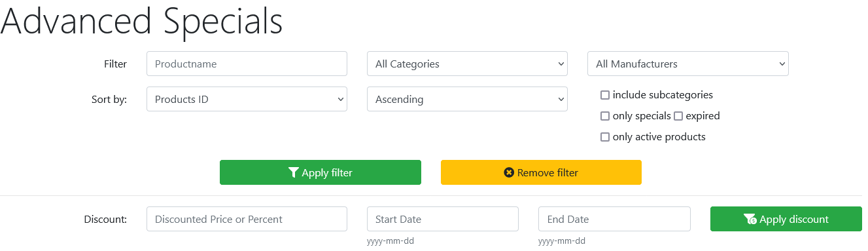The height and width of the screenshot is (251, 868).
Task: Click the Discounted Price or Percent field
Action: pos(247,220)
